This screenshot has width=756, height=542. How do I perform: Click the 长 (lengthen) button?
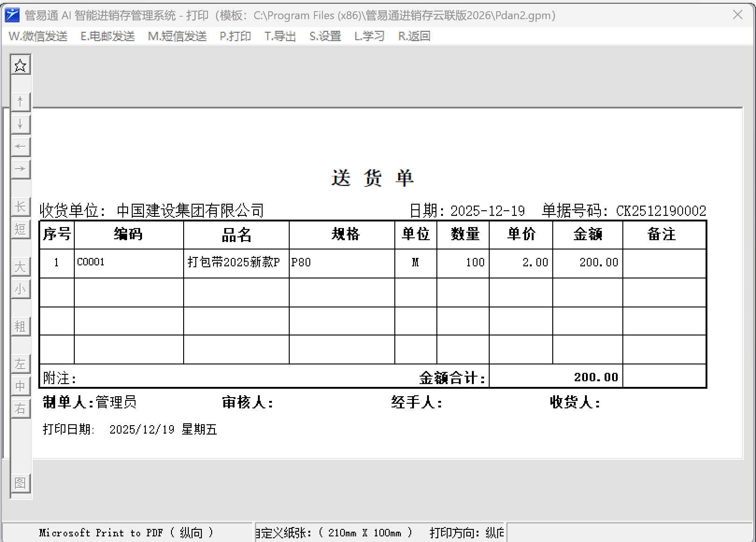tap(20, 207)
